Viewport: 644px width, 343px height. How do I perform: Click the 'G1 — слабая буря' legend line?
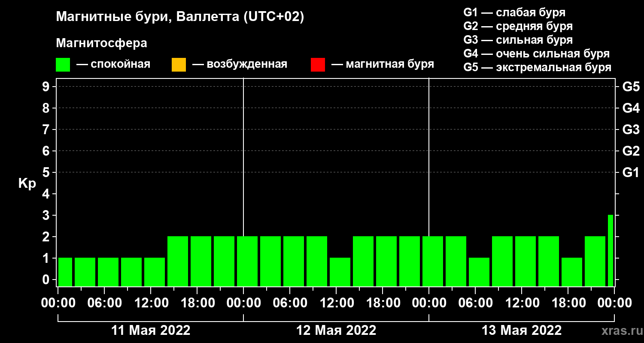pos(514,12)
